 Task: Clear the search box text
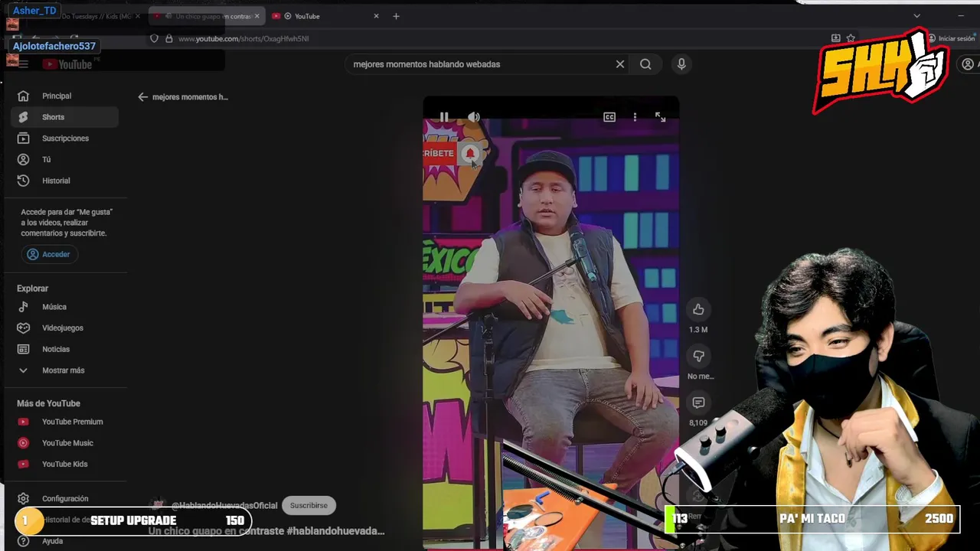pyautogui.click(x=620, y=64)
